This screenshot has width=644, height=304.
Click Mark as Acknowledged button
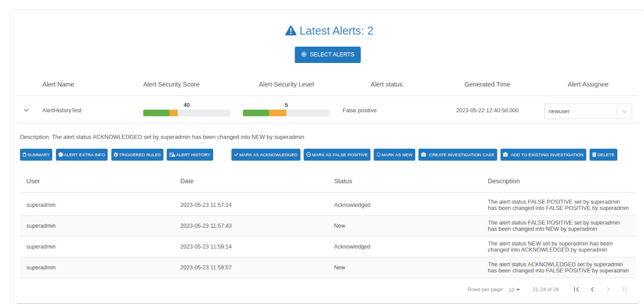pos(266,155)
